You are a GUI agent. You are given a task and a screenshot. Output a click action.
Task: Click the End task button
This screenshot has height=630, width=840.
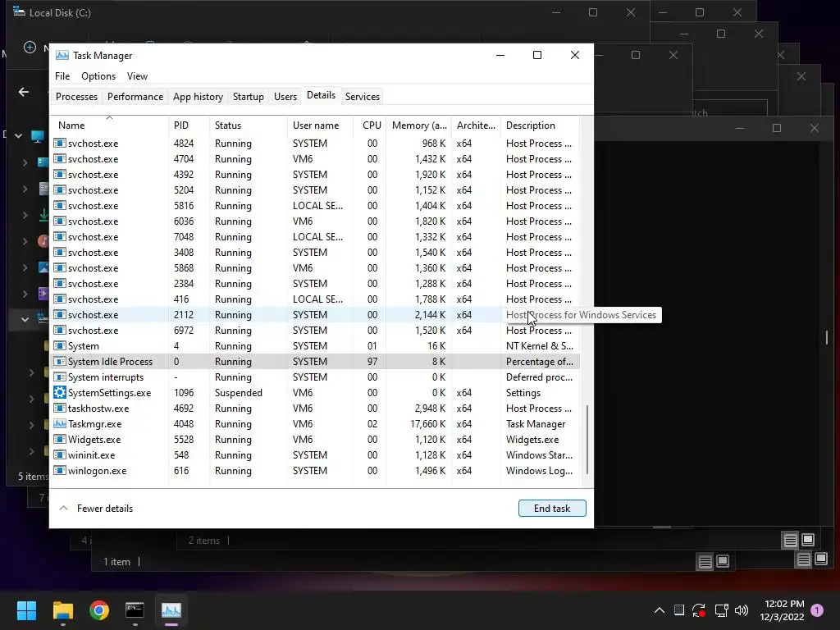point(552,509)
